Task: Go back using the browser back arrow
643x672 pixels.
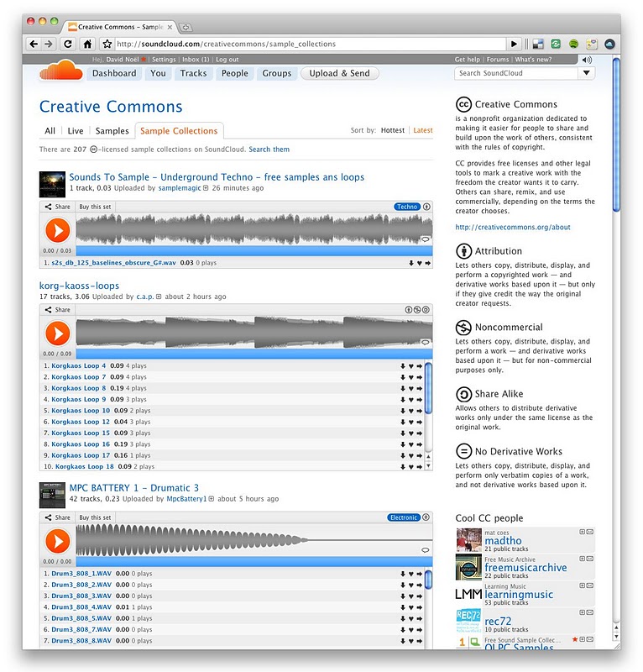Action: pos(34,44)
